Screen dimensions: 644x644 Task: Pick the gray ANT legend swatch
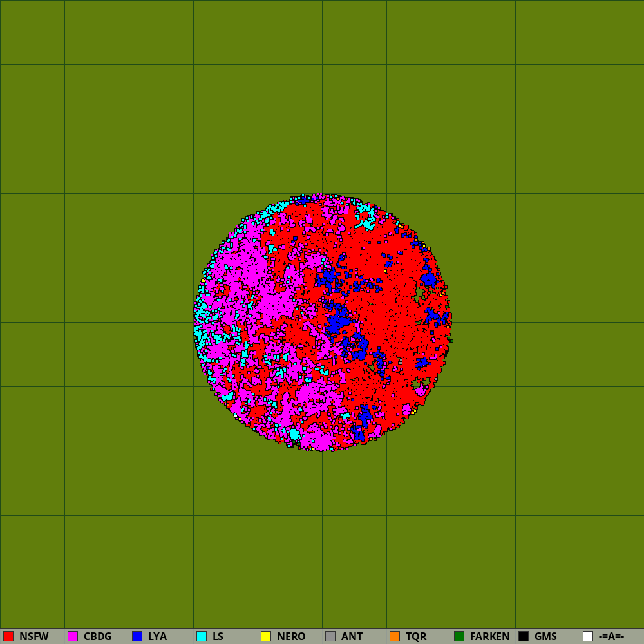click(330, 636)
